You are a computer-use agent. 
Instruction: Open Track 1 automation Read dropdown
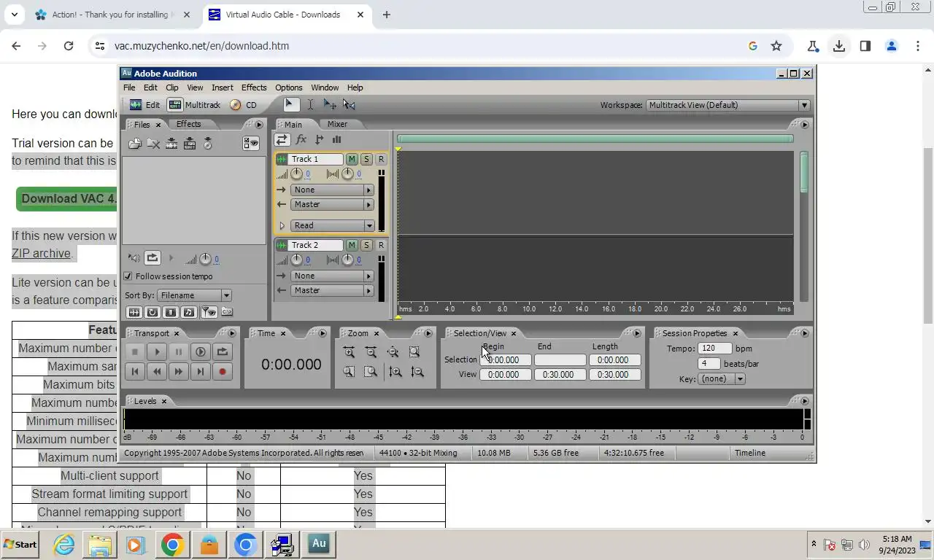(x=332, y=225)
